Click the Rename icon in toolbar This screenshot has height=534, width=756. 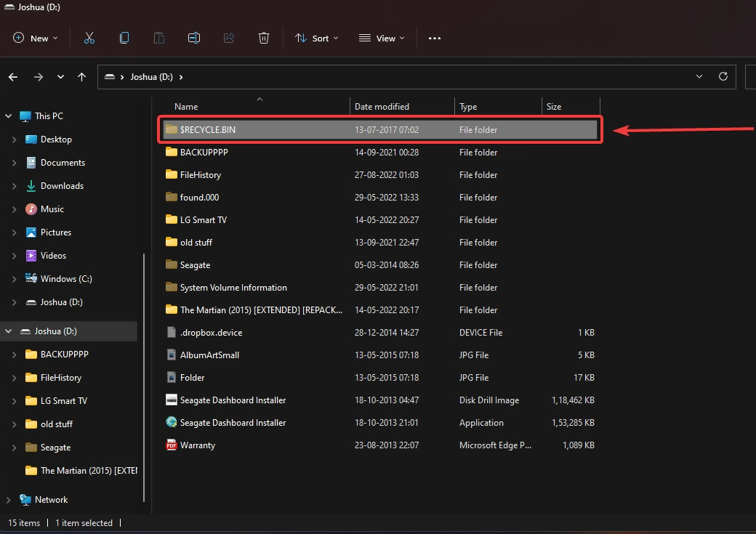pos(194,38)
